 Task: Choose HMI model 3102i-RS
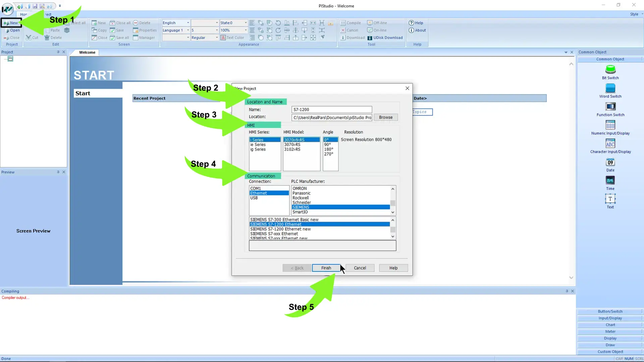click(301, 149)
